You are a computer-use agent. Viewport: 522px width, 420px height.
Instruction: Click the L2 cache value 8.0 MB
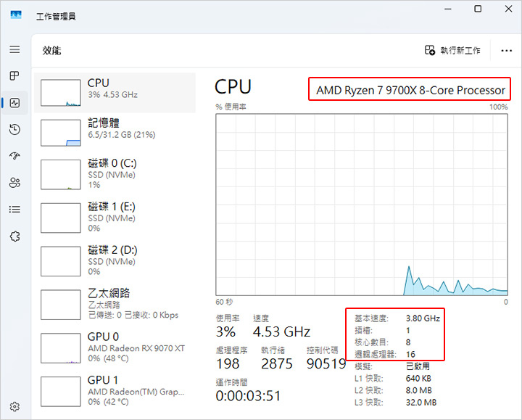[x=419, y=390]
